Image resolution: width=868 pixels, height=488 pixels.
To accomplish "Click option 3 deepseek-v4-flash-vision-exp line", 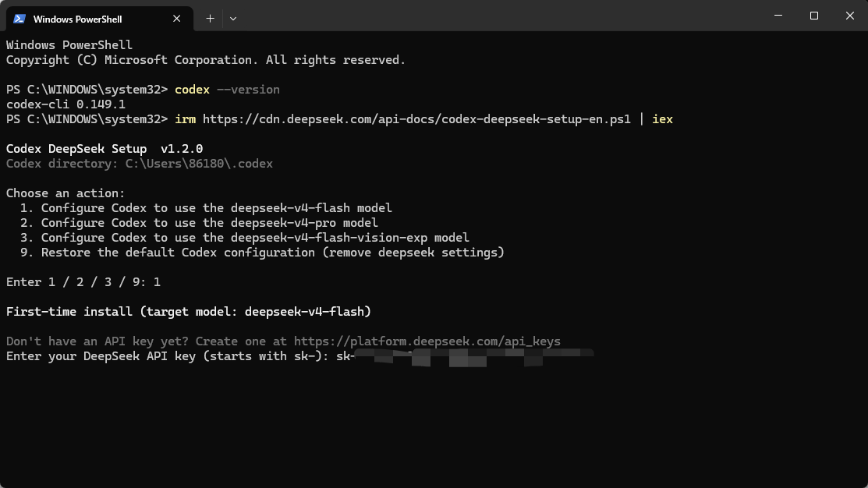I will click(x=245, y=238).
